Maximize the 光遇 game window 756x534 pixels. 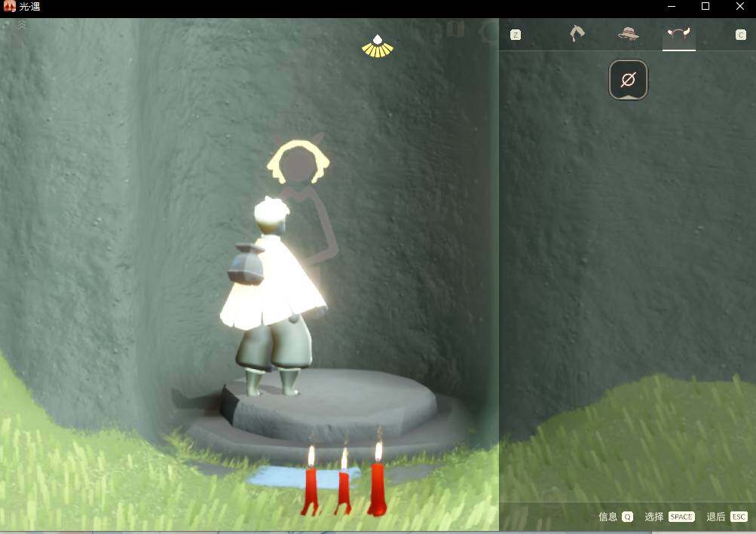click(x=705, y=6)
